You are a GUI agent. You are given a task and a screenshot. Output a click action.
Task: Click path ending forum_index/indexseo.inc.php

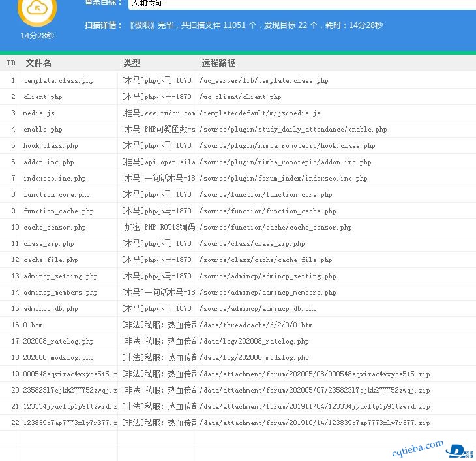point(283,179)
